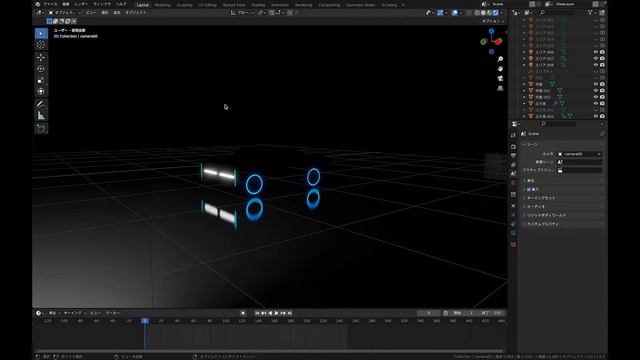This screenshot has width=640, height=360.
Task: Toggle viewport overlays button in header
Action: pyautogui.click(x=455, y=13)
